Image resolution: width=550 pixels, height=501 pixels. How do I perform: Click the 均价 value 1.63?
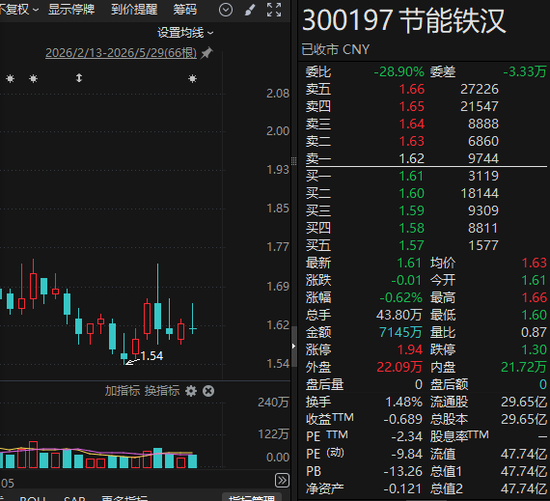(534, 263)
